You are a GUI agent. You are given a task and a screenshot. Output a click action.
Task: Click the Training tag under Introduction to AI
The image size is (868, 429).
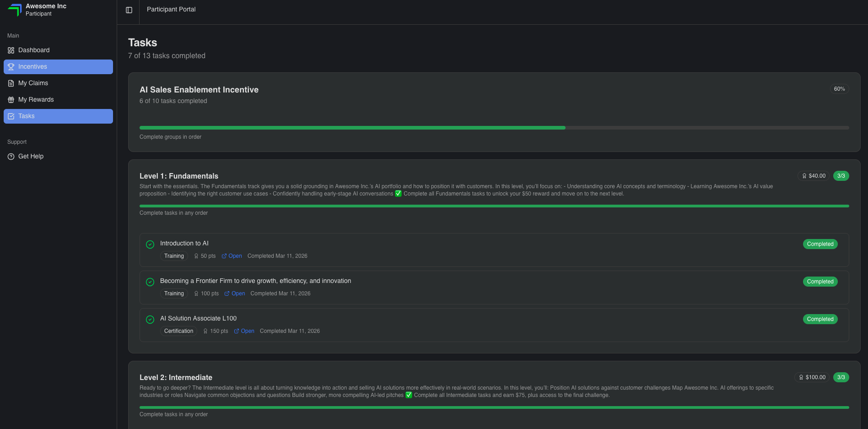(174, 256)
